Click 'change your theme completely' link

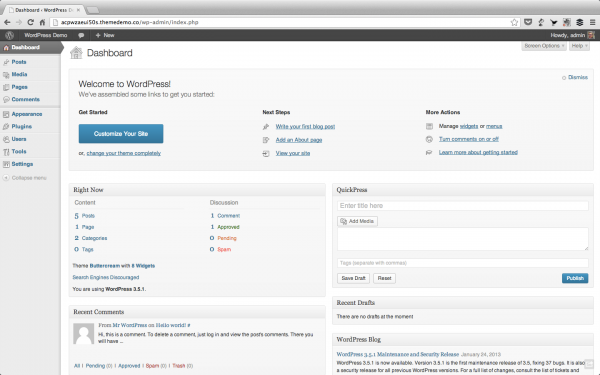[124, 153]
